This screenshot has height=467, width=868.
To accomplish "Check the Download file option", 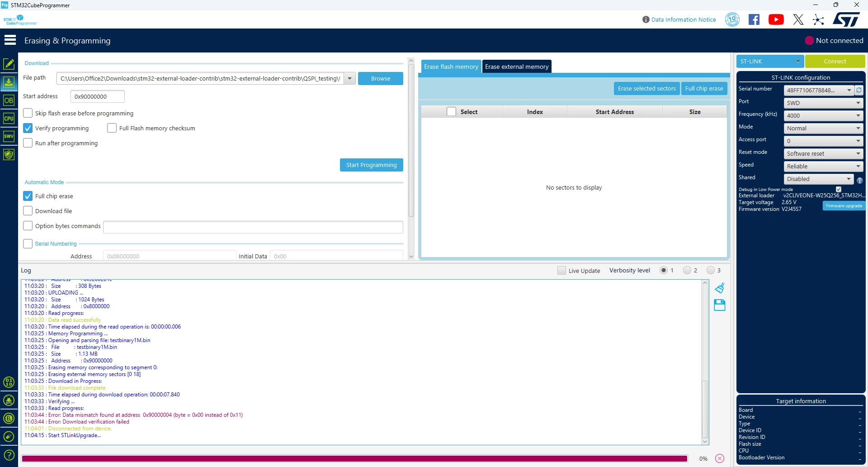I will [x=28, y=211].
